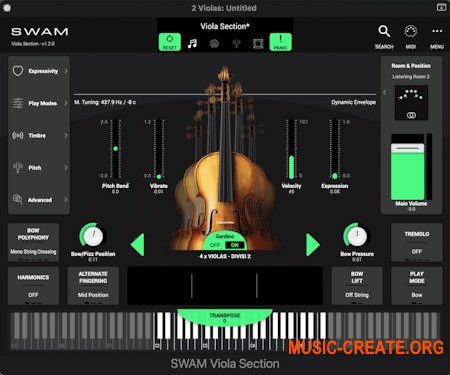This screenshot has height=375, width=450.
Task: Click the Vibrato slider handle
Action: click(x=159, y=177)
